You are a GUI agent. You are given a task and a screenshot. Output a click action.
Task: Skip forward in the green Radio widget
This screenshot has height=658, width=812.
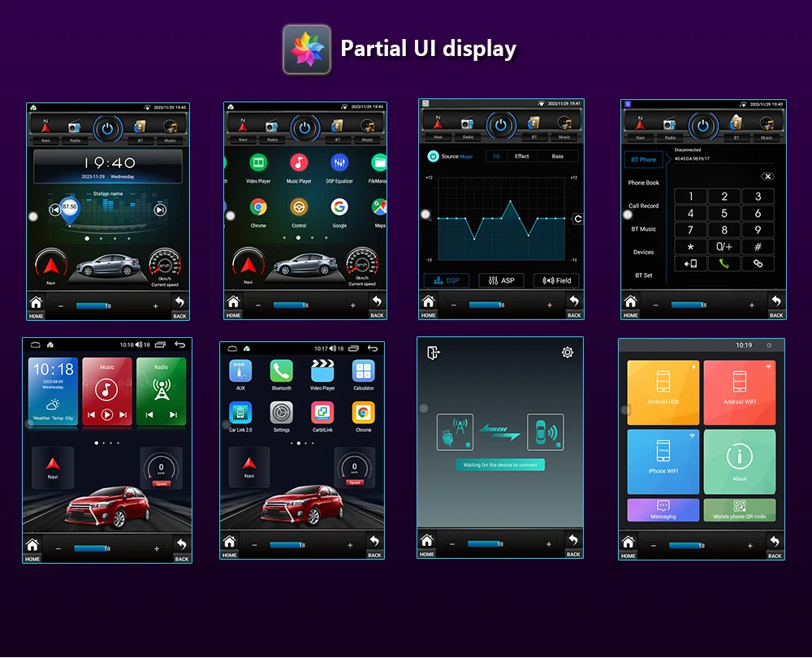tap(174, 414)
